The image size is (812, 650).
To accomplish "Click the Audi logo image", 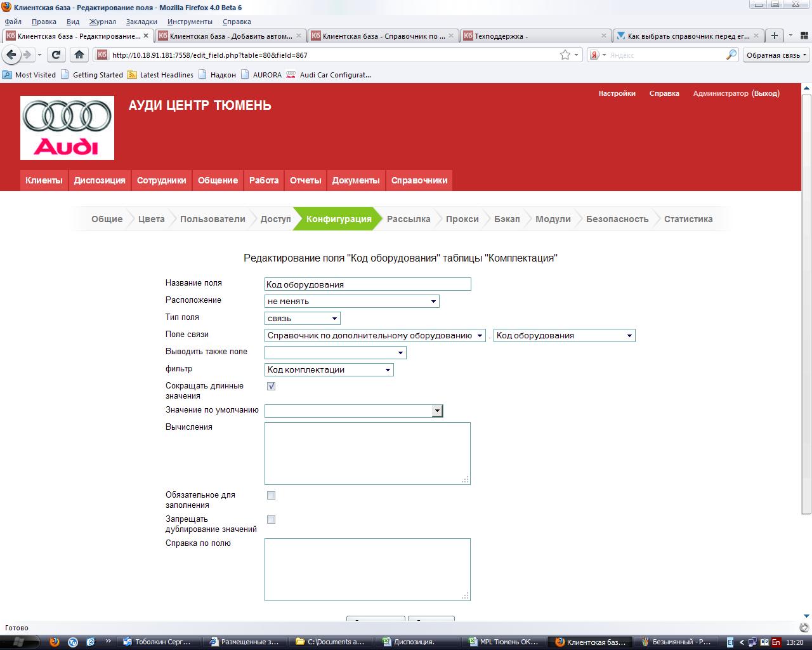I will pos(67,128).
